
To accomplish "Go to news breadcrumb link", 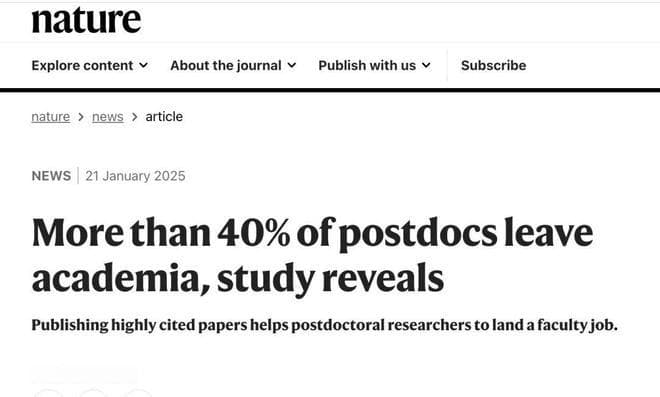I will click(108, 117).
